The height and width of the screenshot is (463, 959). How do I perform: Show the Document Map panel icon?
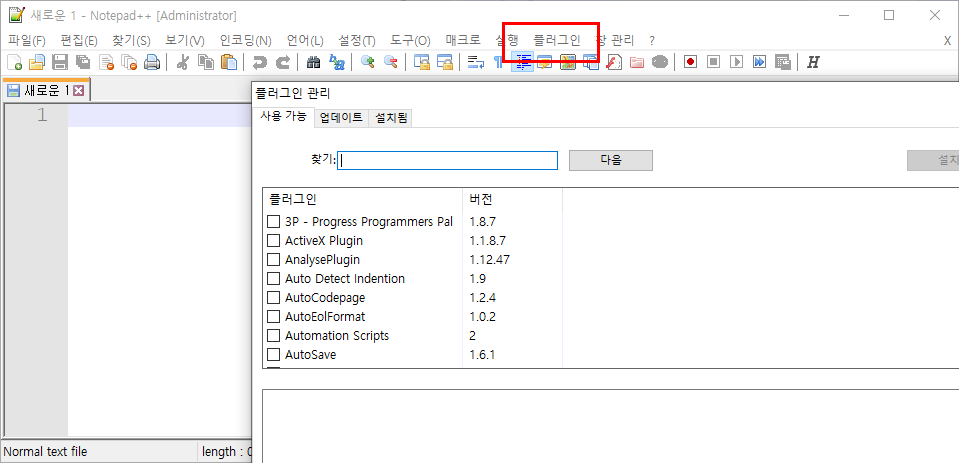pos(568,62)
